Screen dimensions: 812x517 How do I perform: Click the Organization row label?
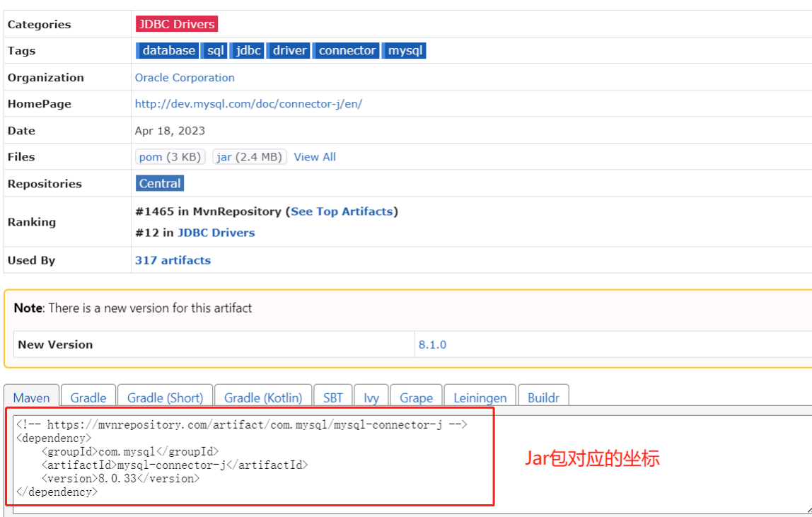click(x=45, y=78)
